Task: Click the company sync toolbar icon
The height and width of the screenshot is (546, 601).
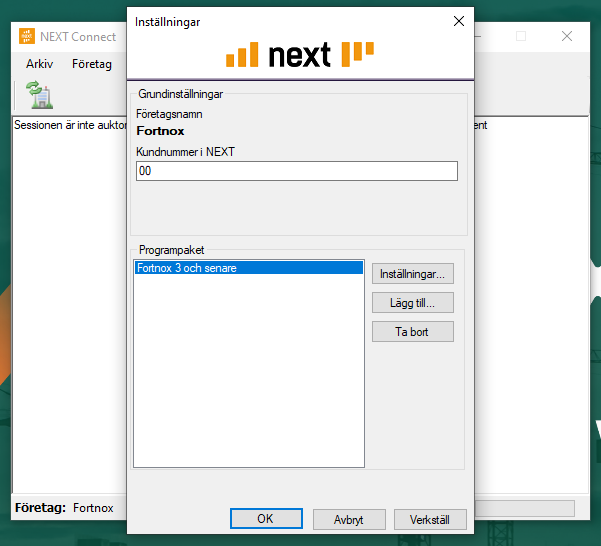Action: (39, 95)
